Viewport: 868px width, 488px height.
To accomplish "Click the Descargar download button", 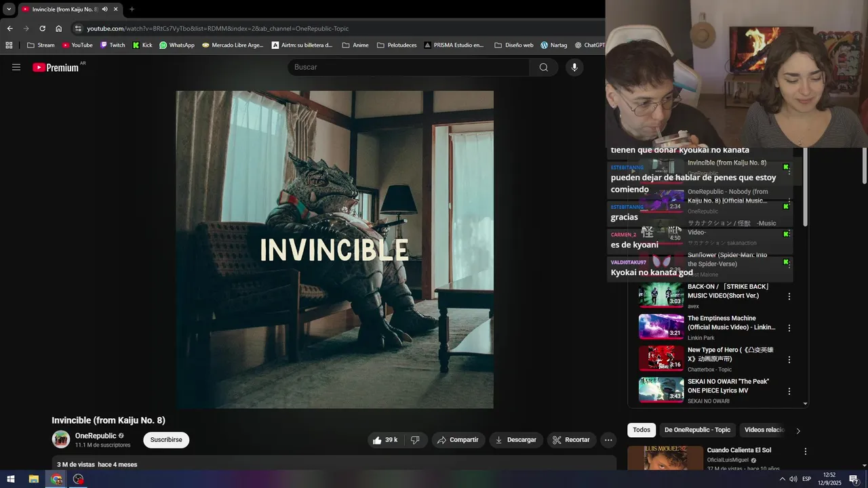I will pos(516,440).
